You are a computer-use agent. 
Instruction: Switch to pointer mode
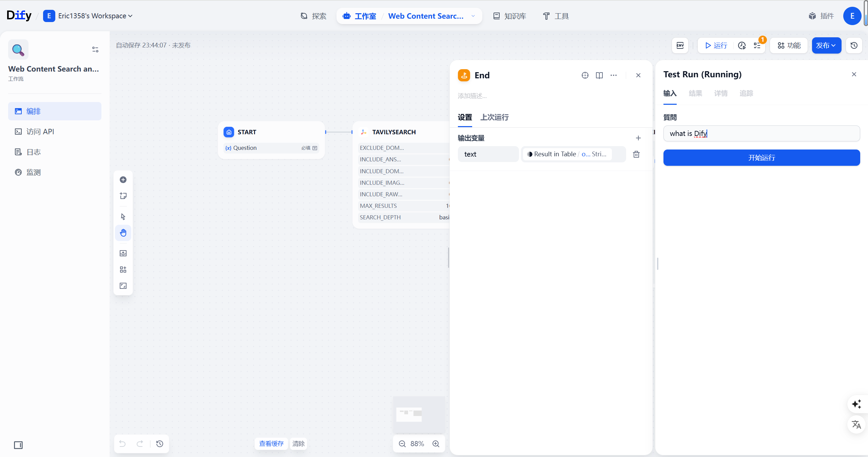[123, 217]
